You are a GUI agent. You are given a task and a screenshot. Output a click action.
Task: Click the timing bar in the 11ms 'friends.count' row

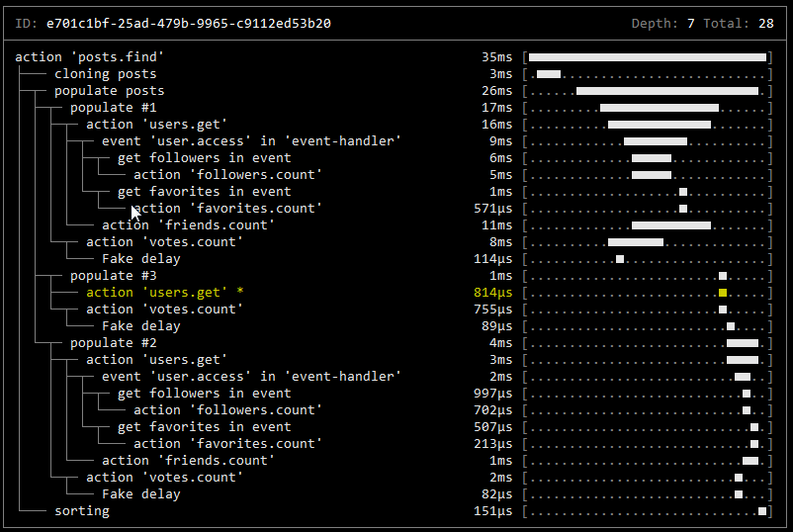(671, 225)
